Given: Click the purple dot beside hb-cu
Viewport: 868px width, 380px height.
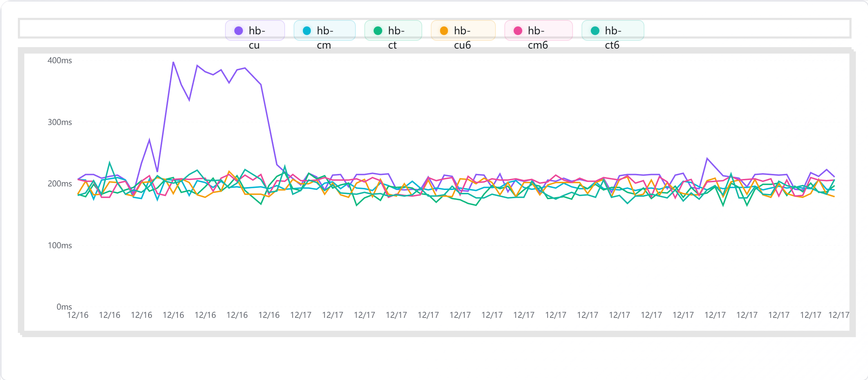Looking at the screenshot, I should pos(239,31).
